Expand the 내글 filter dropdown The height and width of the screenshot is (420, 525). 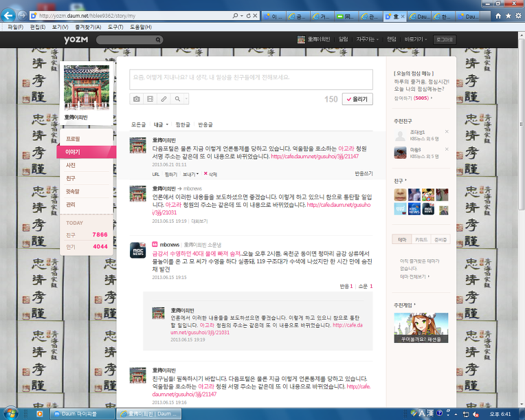pyautogui.click(x=161, y=124)
